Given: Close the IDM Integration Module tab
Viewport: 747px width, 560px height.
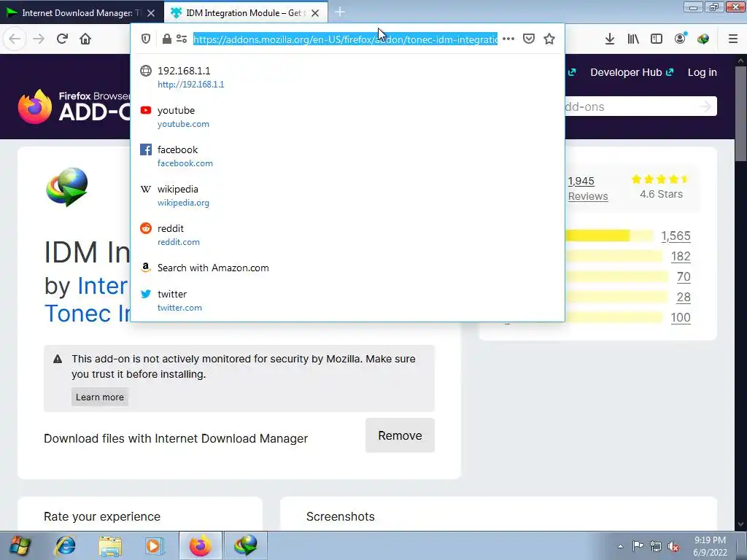Looking at the screenshot, I should (315, 13).
